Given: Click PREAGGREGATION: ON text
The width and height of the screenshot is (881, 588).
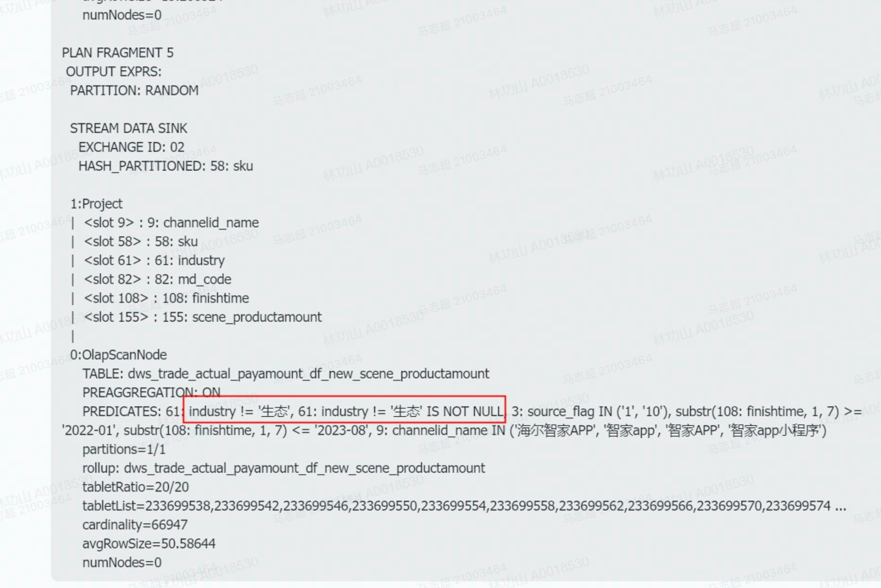Looking at the screenshot, I should point(152,393).
